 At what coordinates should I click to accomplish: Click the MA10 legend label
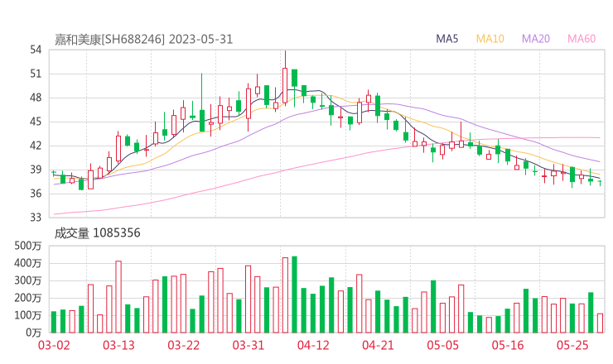coord(490,39)
